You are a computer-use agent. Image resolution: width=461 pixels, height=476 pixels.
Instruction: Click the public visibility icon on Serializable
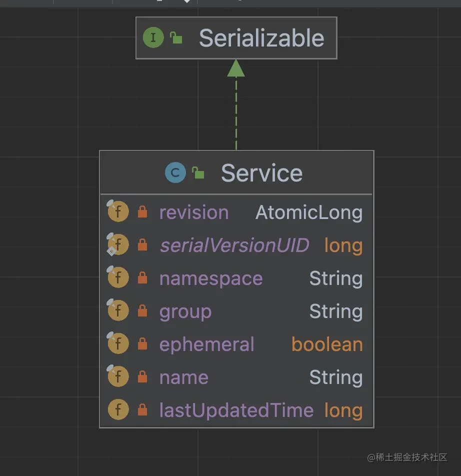click(x=176, y=38)
